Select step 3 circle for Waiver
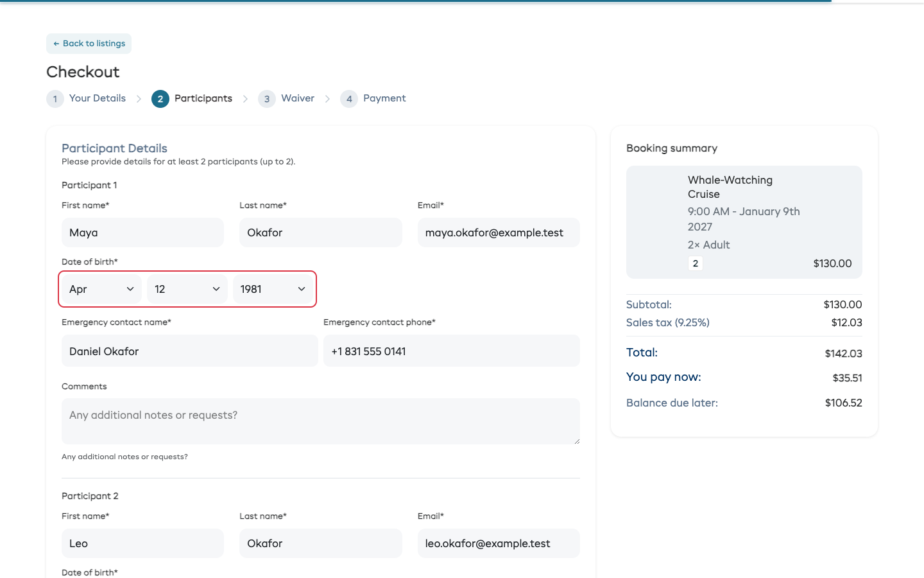 pyautogui.click(x=267, y=99)
